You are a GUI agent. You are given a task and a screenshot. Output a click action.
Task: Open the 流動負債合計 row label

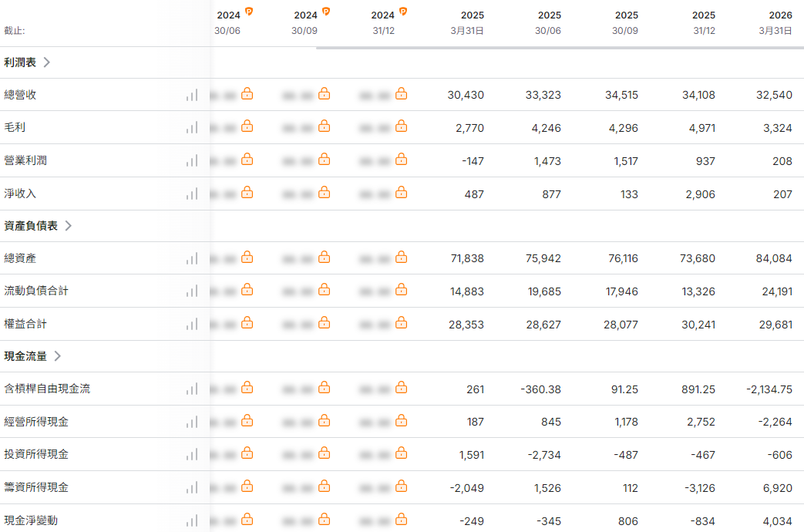tap(36, 291)
